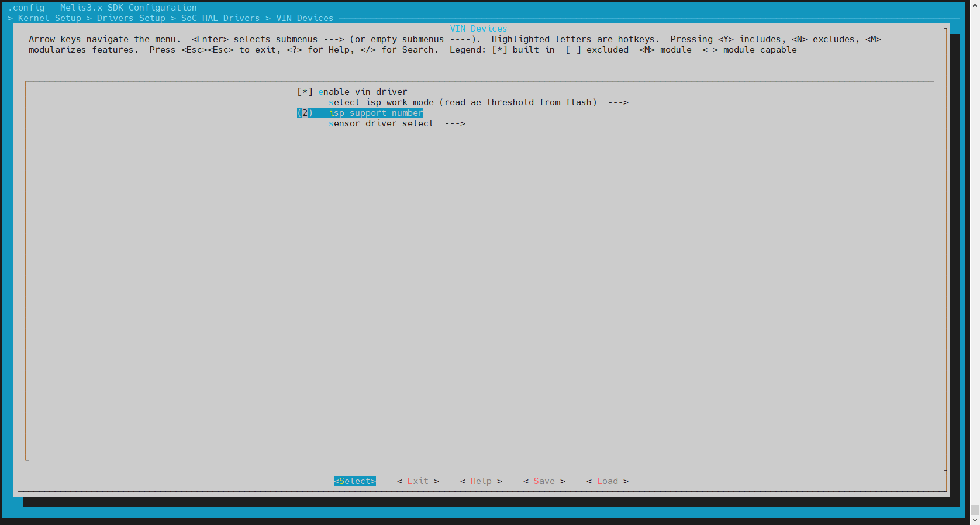Click the VIN Devices title heading
The image size is (980, 525).
tap(479, 29)
